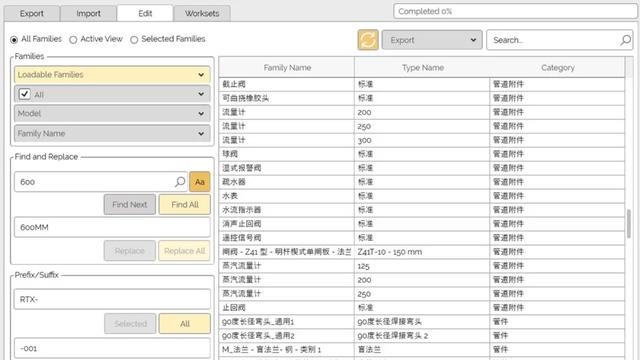
Task: Click the Selected button under Prefix/Suffix
Action: point(130,324)
